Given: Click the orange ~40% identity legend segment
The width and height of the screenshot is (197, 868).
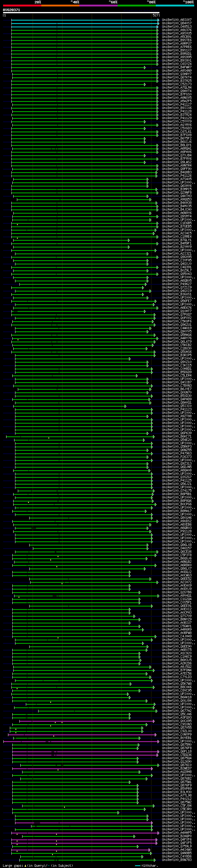Looking at the screenshot, I should coord(60,6).
